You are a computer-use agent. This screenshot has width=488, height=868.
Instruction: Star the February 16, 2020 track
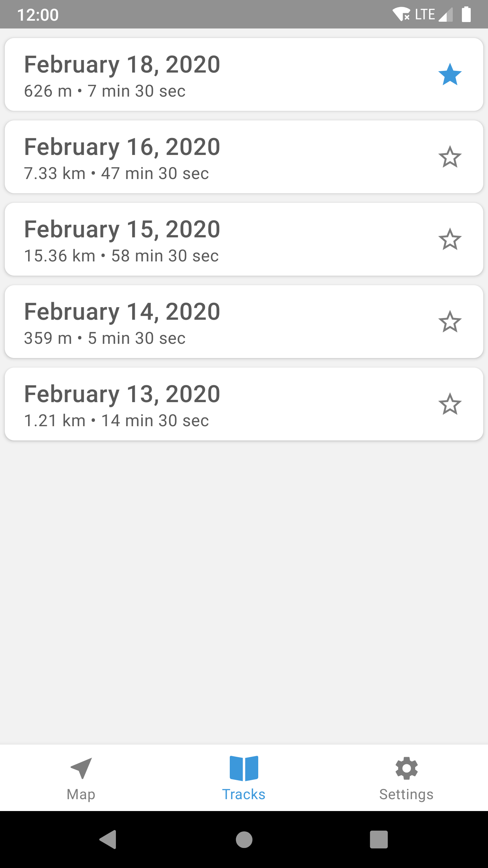[450, 157]
